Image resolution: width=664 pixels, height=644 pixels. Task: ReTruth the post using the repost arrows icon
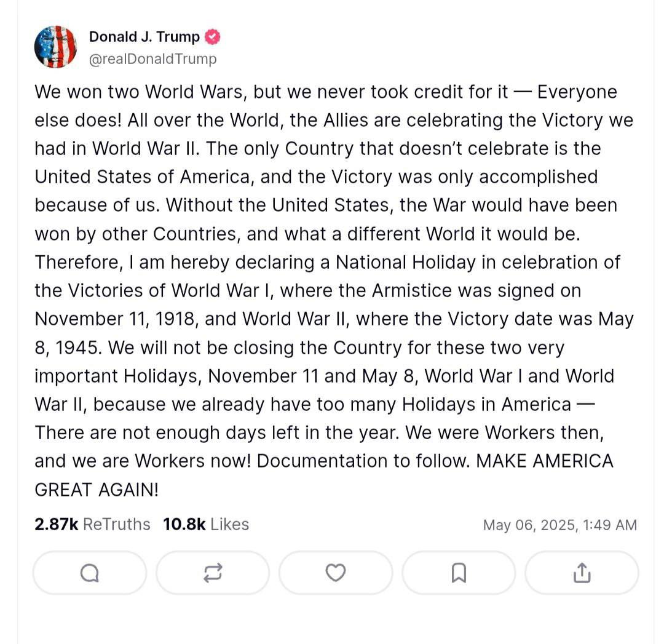(213, 573)
